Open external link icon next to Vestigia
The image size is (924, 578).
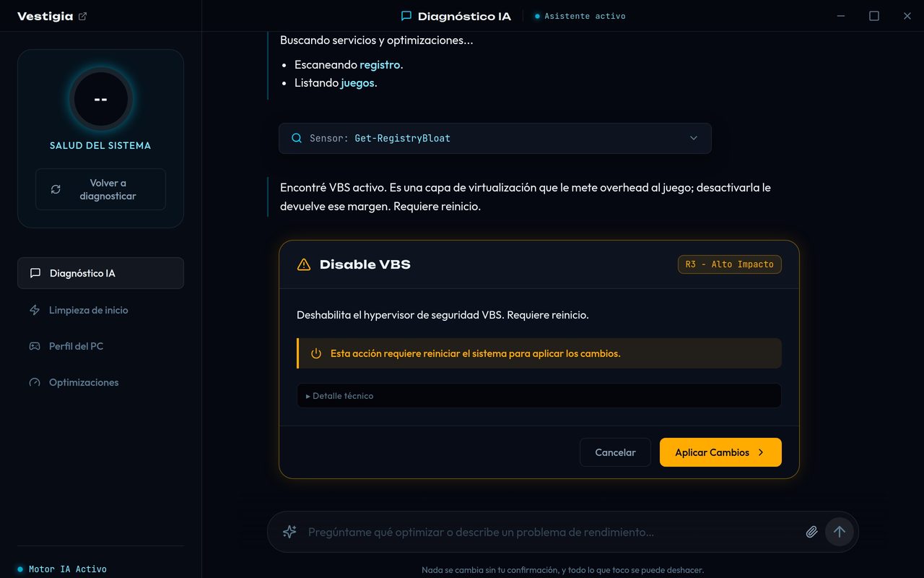[82, 16]
